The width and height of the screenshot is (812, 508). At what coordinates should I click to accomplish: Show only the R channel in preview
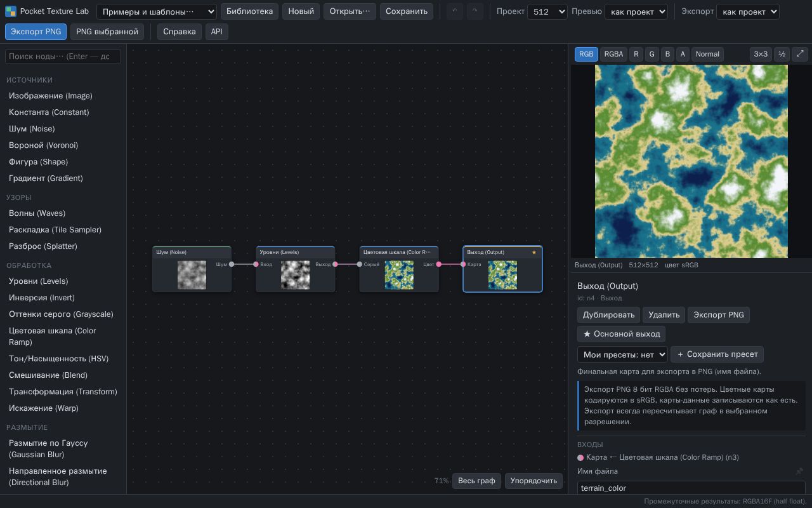(636, 54)
